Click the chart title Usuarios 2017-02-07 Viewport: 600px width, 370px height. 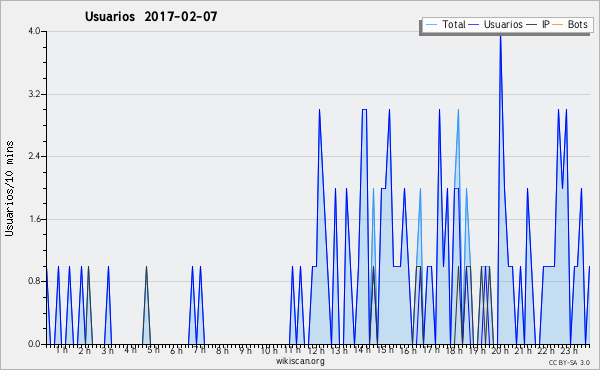(151, 16)
